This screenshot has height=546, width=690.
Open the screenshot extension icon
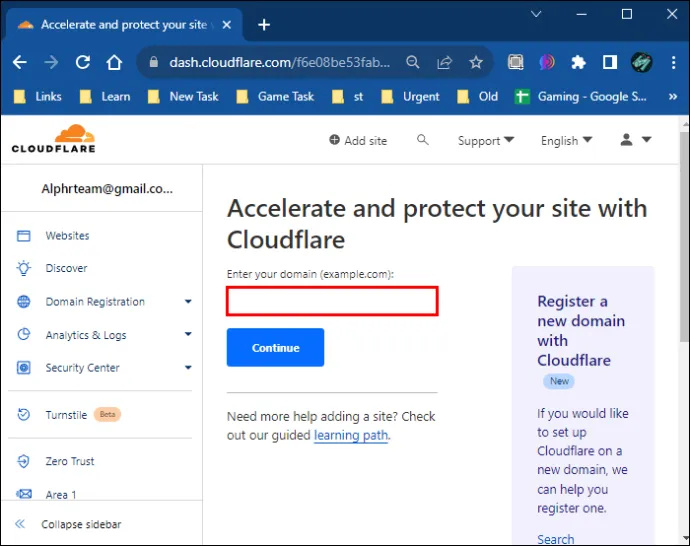[516, 62]
